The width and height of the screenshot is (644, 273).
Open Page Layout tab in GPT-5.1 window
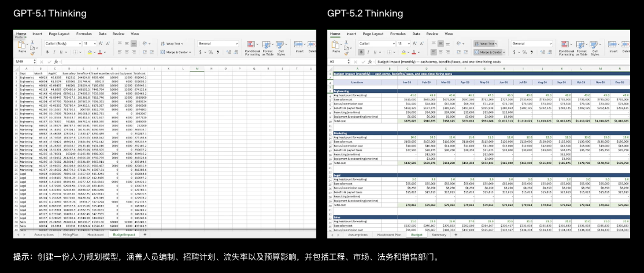click(59, 33)
